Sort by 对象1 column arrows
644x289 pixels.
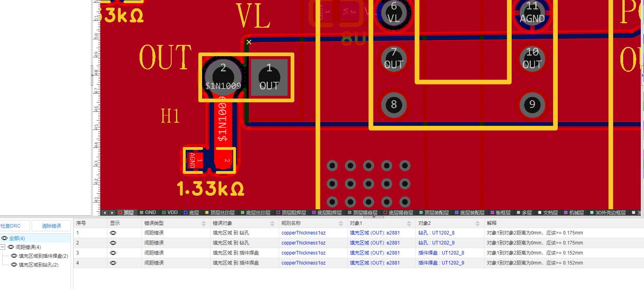(409, 224)
